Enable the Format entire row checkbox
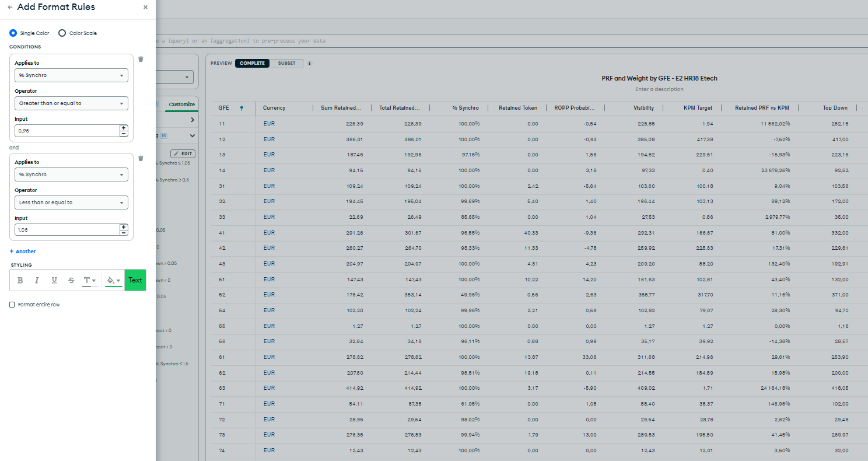This screenshot has width=868, height=461. (12, 305)
